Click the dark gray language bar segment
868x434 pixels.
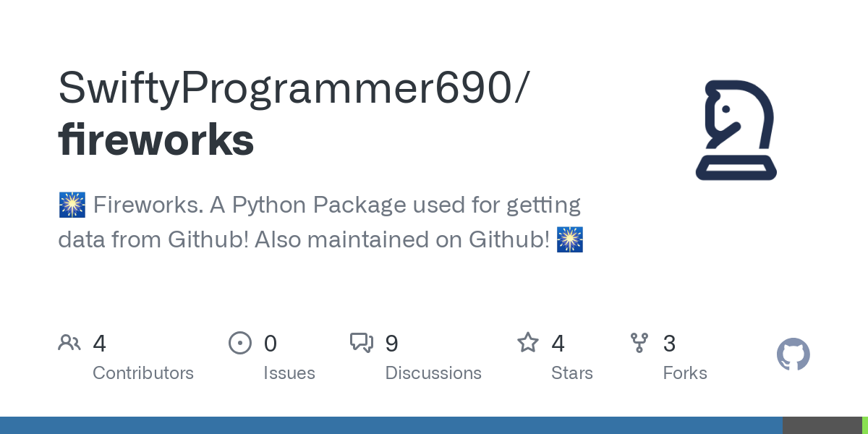tap(822, 425)
